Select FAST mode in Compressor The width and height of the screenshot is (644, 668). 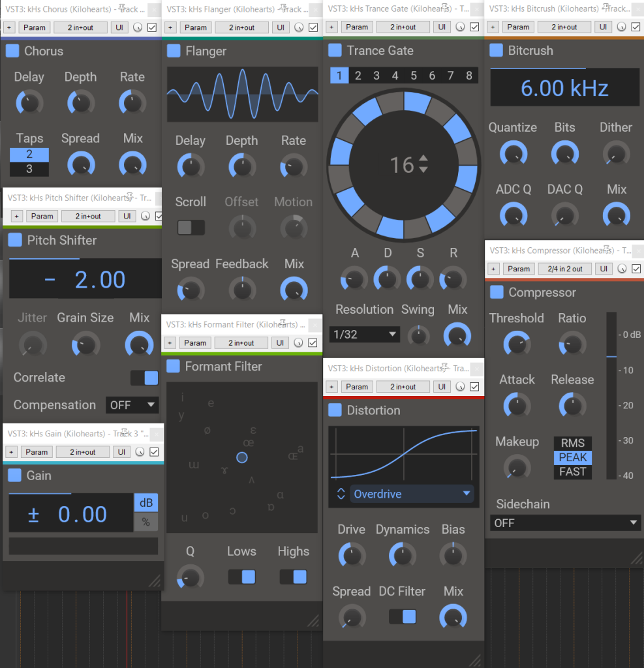pos(572,472)
